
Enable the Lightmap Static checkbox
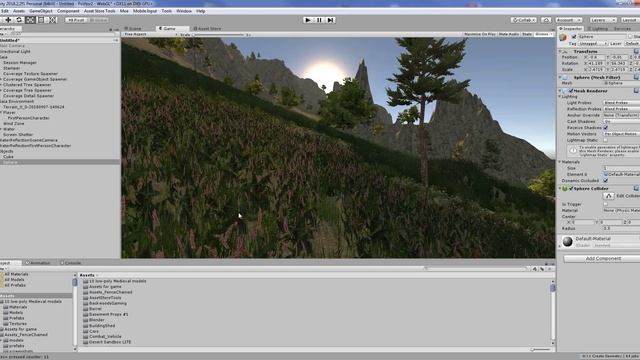pyautogui.click(x=606, y=140)
